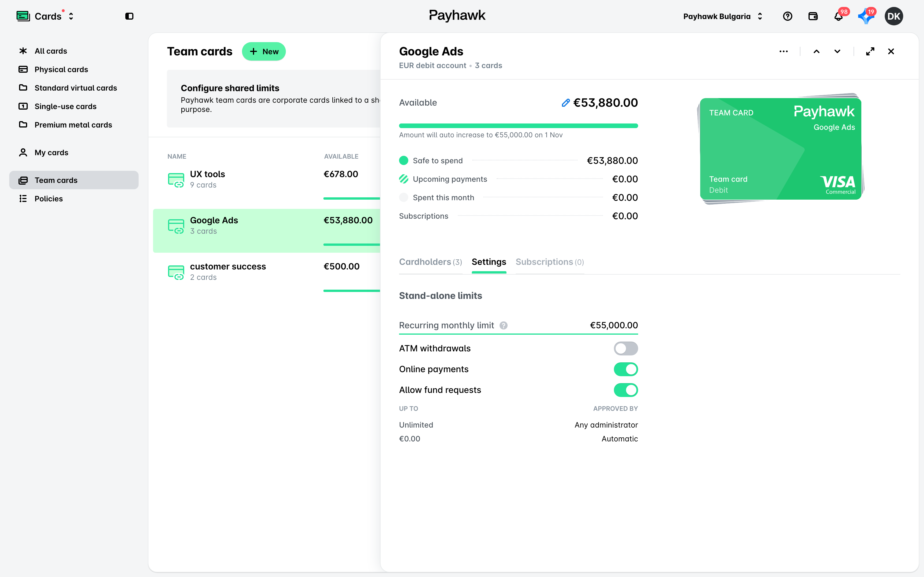Open the blue sparkle assistant icon
Viewport: 924px width, 577px height.
866,16
